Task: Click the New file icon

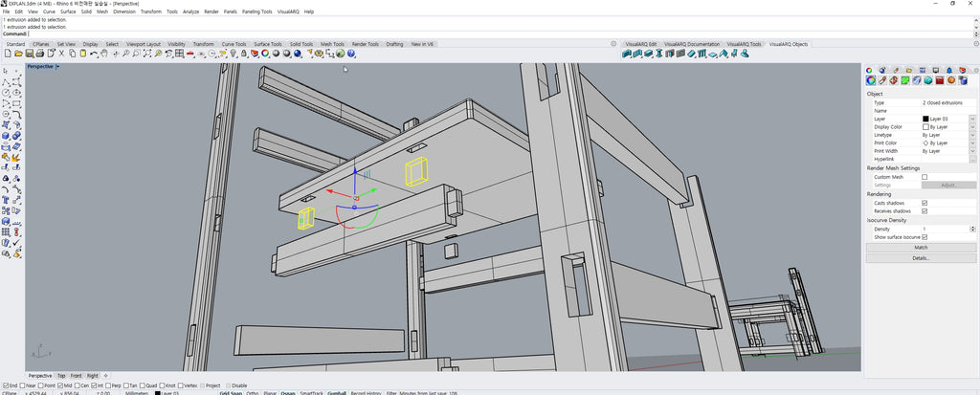Action: [8, 54]
